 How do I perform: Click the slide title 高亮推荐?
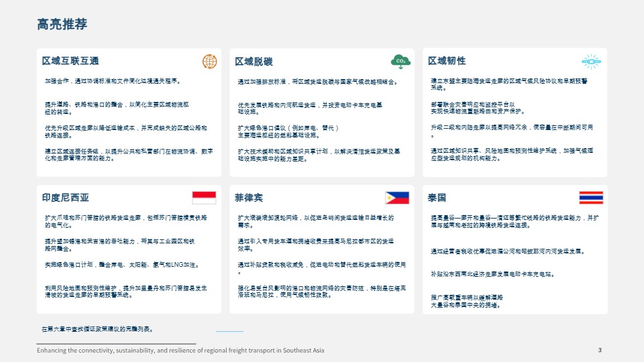coord(62,24)
